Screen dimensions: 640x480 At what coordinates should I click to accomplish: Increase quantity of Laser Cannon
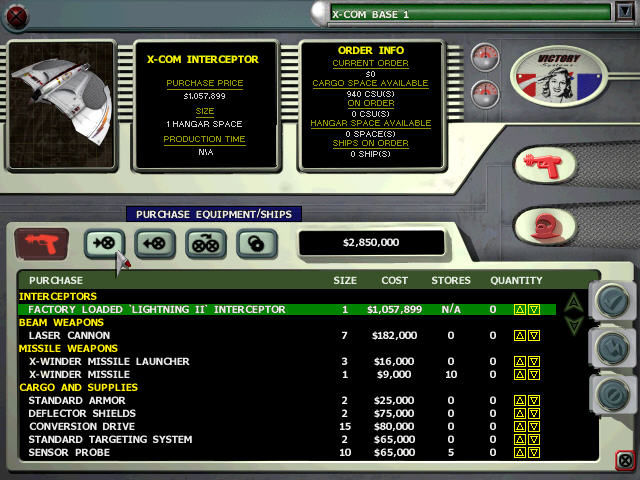(520, 336)
